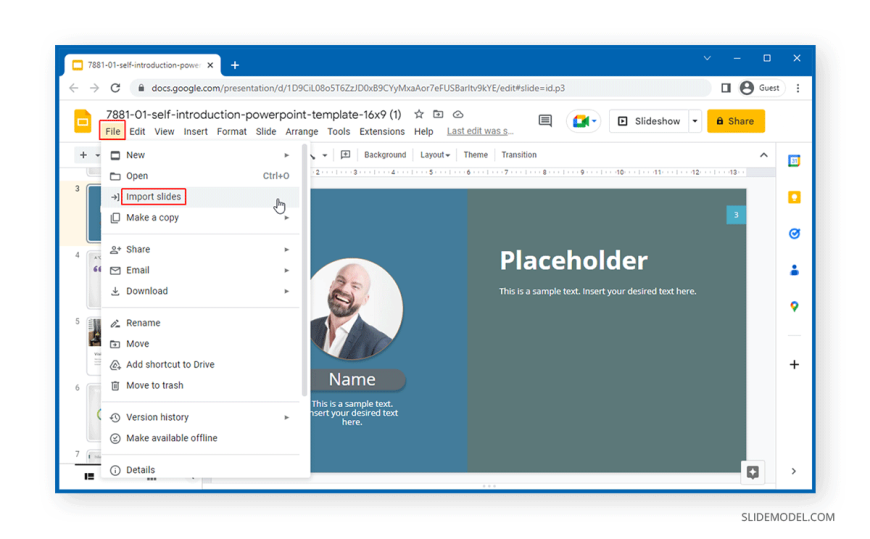
Task: Hide the menus with the collapse arrow
Action: [x=764, y=155]
